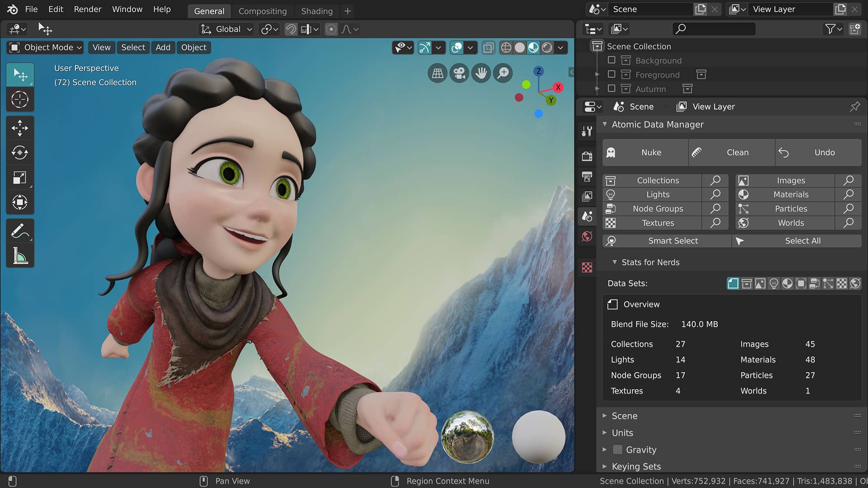Select the Annotate tool
The width and height of the screenshot is (868, 488).
[x=20, y=231]
